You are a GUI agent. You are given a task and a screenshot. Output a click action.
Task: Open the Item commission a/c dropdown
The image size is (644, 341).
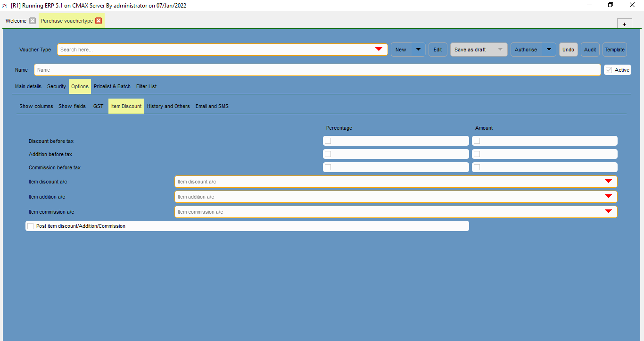[x=608, y=212]
